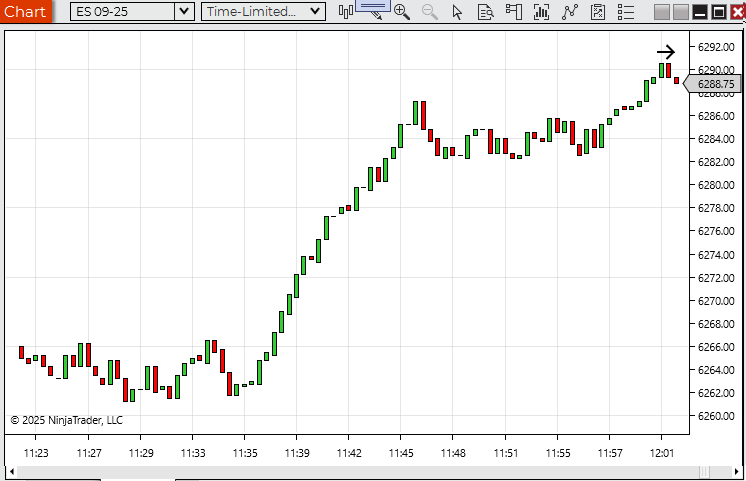Click the ES 09-25 instrument field
The height and width of the screenshot is (481, 746).
click(122, 12)
